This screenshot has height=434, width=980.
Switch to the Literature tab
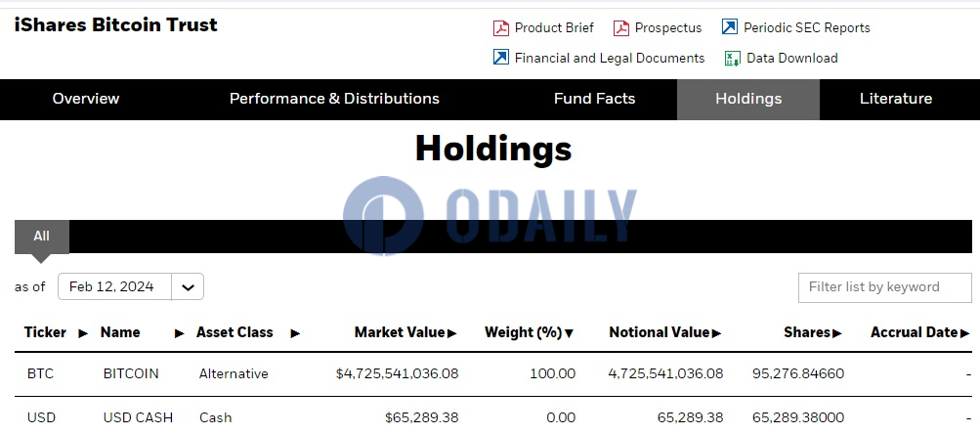[896, 99]
